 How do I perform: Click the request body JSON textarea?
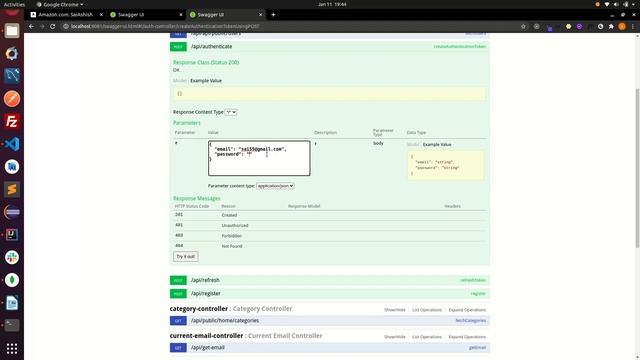(x=259, y=158)
